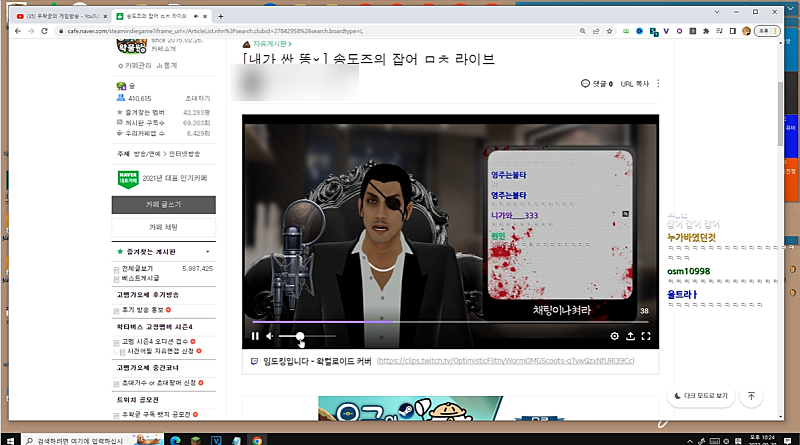Bookmark this page with the star icon
This screenshot has height=445, width=800.
[x=609, y=31]
